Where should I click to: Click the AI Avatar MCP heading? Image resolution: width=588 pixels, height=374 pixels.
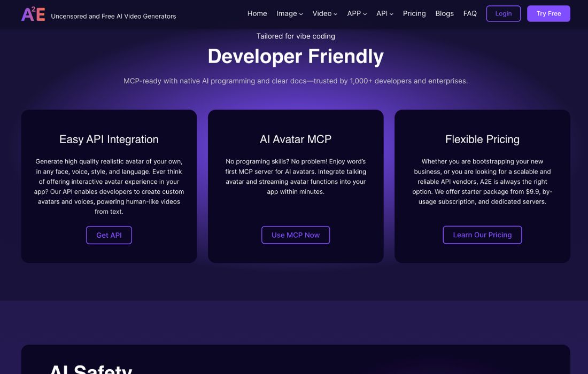point(296,139)
